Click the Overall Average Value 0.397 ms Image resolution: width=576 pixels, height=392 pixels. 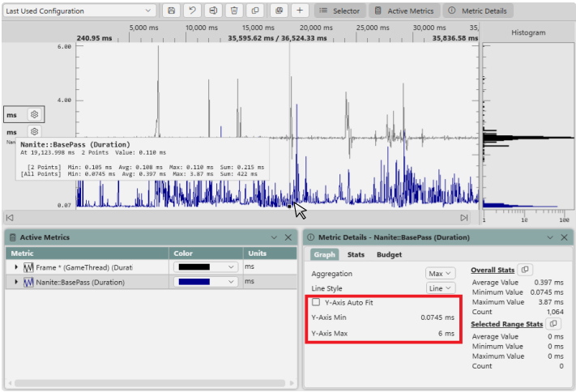click(548, 282)
